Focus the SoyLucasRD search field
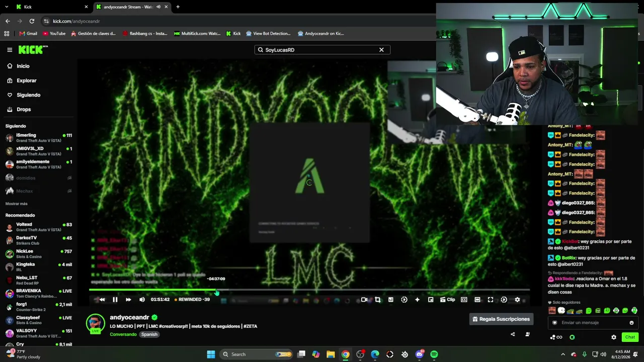Viewport: 644px width, 362px height. pyautogui.click(x=322, y=50)
